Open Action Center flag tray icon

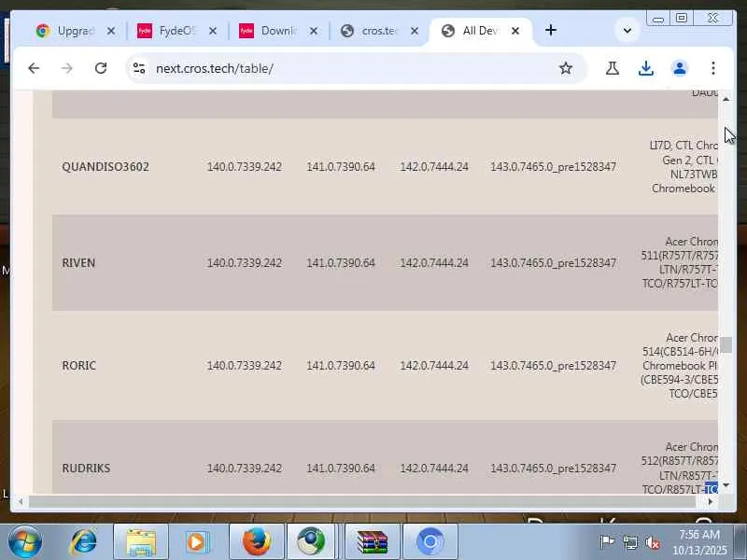coord(607,542)
